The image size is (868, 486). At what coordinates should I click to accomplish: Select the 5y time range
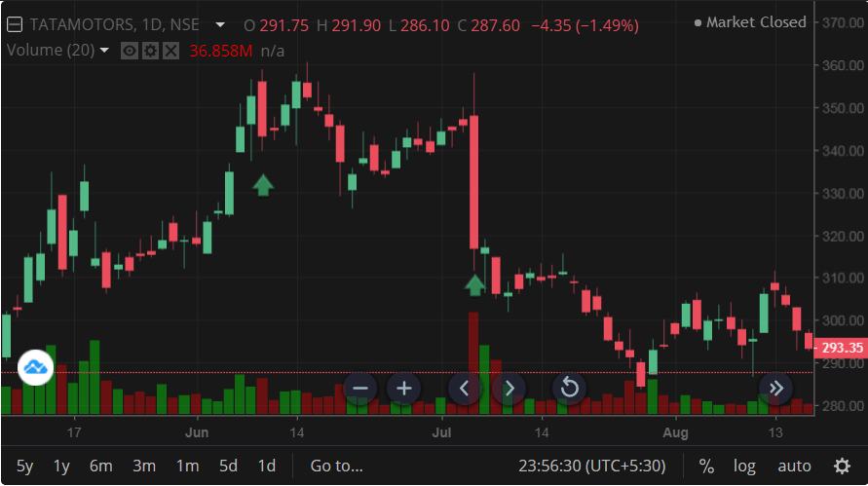pyautogui.click(x=25, y=467)
